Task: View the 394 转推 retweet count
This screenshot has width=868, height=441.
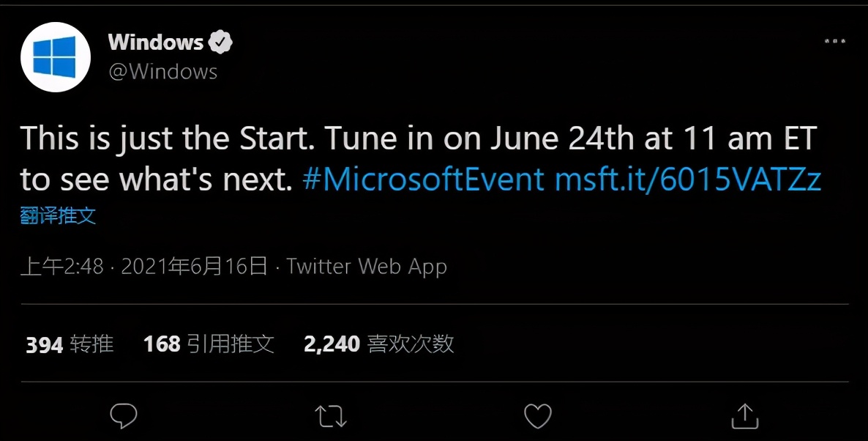Action: [x=68, y=344]
